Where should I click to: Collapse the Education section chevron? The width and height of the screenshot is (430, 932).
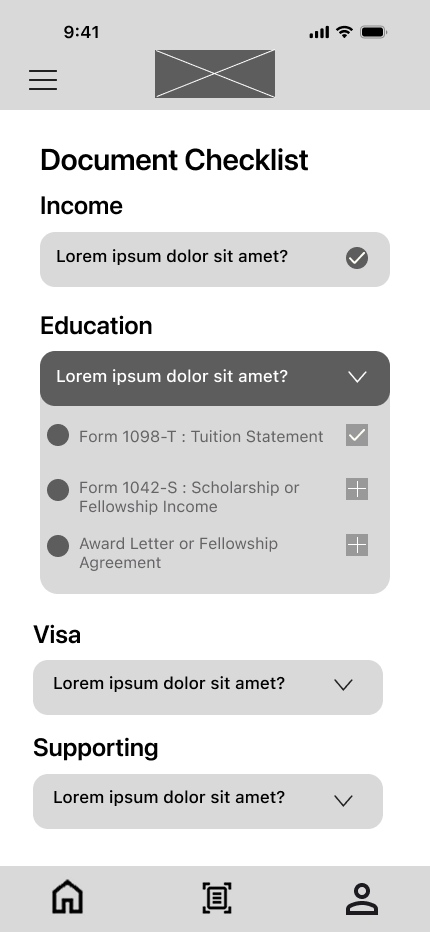click(x=357, y=377)
